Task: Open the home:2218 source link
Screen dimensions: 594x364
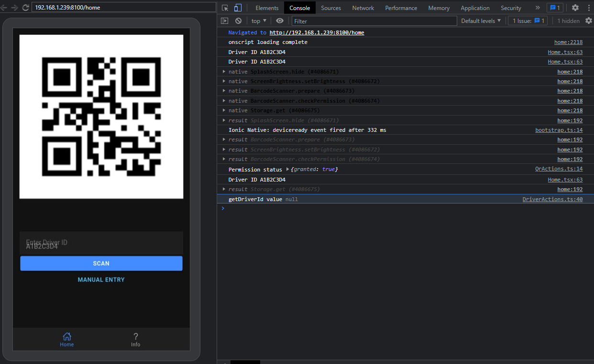Action: click(568, 42)
